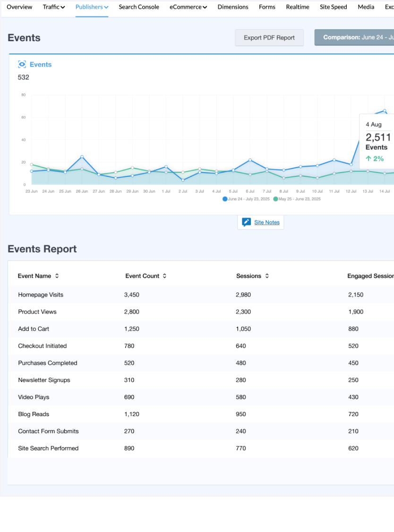Sort table by Event Name arrows
The height and width of the screenshot is (532, 394).
(57, 276)
